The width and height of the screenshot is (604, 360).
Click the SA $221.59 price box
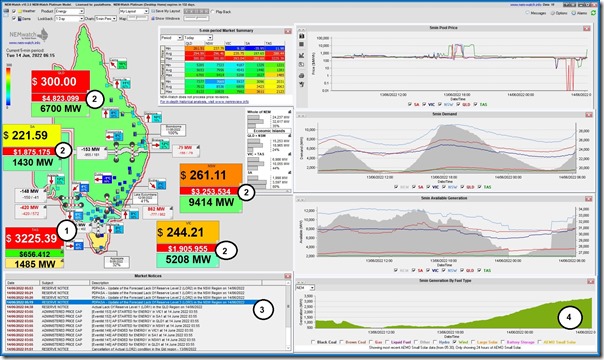[x=32, y=136]
